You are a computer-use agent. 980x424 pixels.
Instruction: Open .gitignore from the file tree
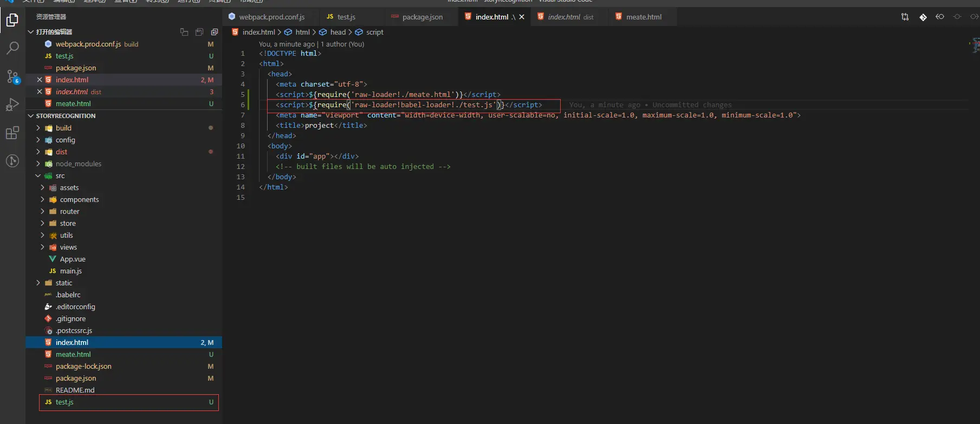click(124, 318)
